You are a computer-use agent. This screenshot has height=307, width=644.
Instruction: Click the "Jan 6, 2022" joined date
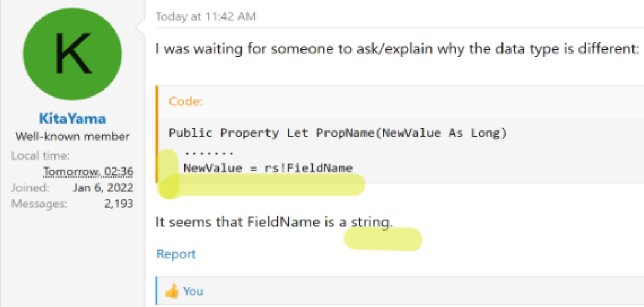point(103,188)
